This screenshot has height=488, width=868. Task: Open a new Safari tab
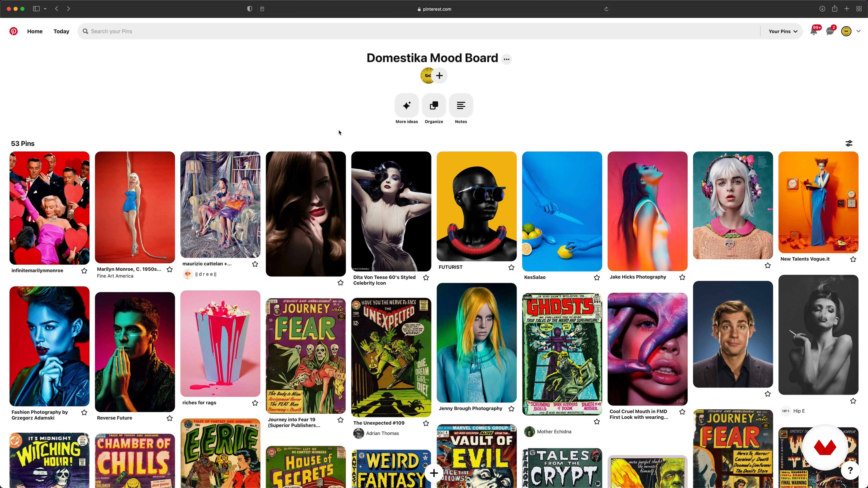point(847,9)
